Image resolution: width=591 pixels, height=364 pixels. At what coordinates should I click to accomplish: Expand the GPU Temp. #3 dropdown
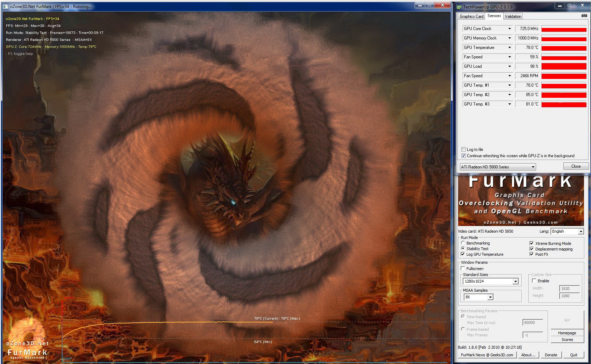pyautogui.click(x=510, y=104)
